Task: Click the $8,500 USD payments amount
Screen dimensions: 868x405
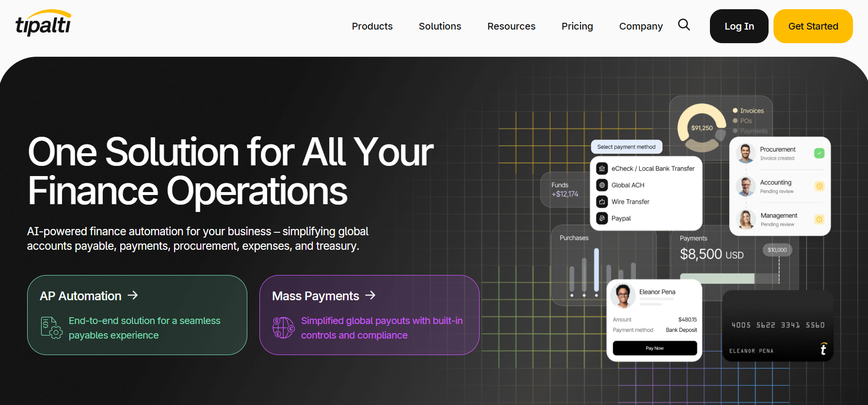Action: [712, 254]
